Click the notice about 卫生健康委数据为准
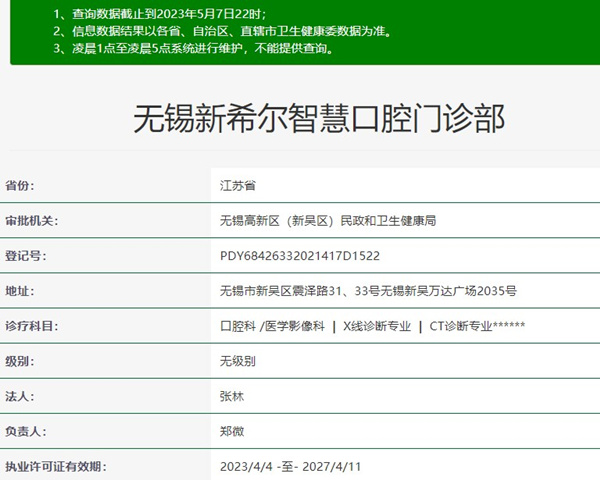This screenshot has height=480, width=600. [223, 31]
